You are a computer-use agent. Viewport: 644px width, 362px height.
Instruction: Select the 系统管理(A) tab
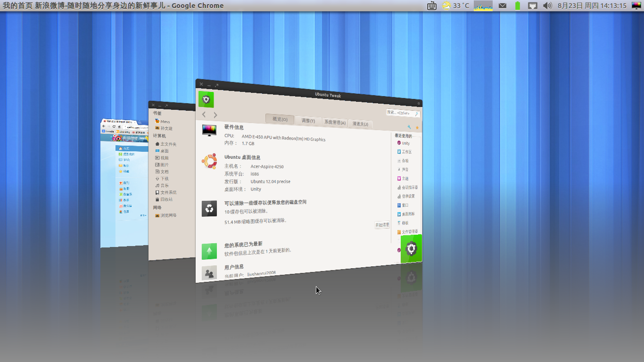(335, 122)
